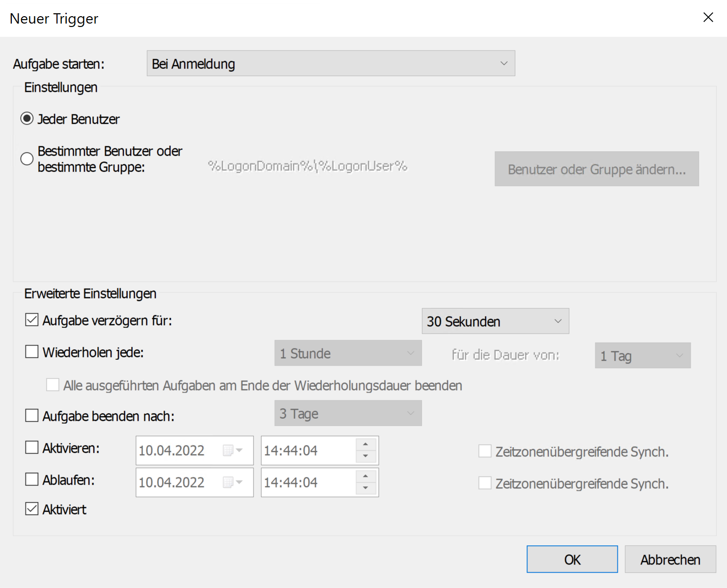
Task: Click Benutzer oder Gruppe ändern button
Action: (x=597, y=169)
